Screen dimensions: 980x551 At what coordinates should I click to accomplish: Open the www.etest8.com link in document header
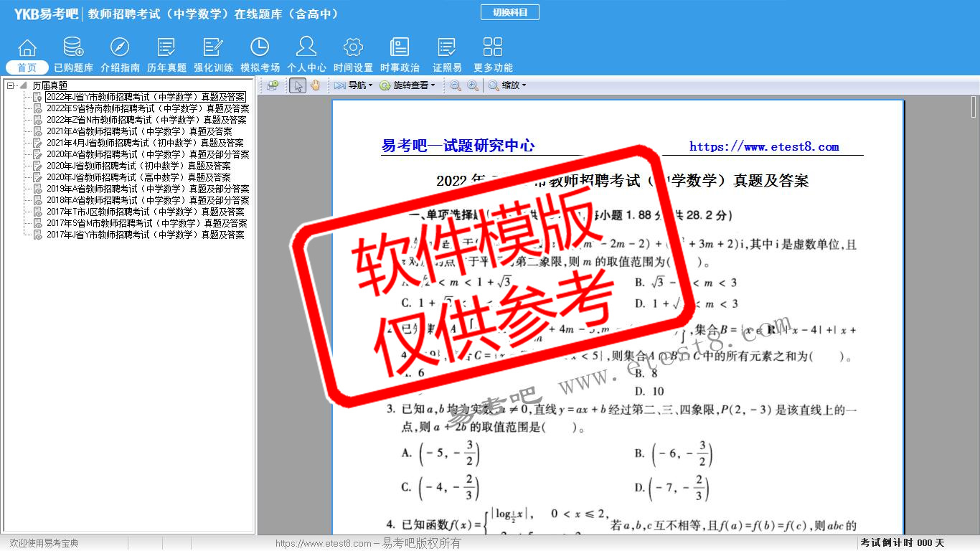(764, 146)
